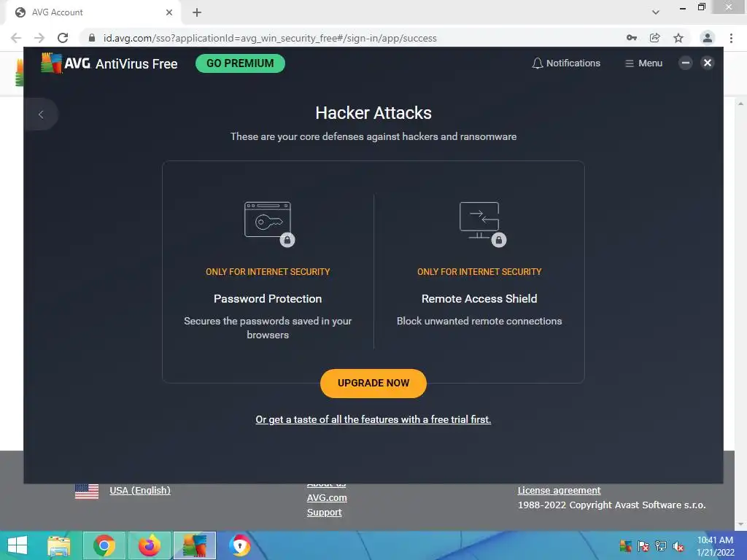Open the Chrome three-dot menu

point(731,38)
